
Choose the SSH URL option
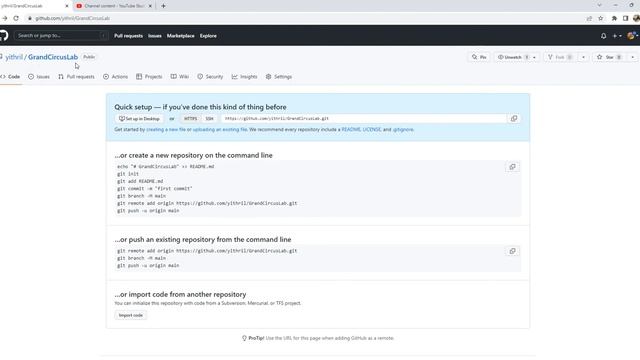(x=209, y=119)
